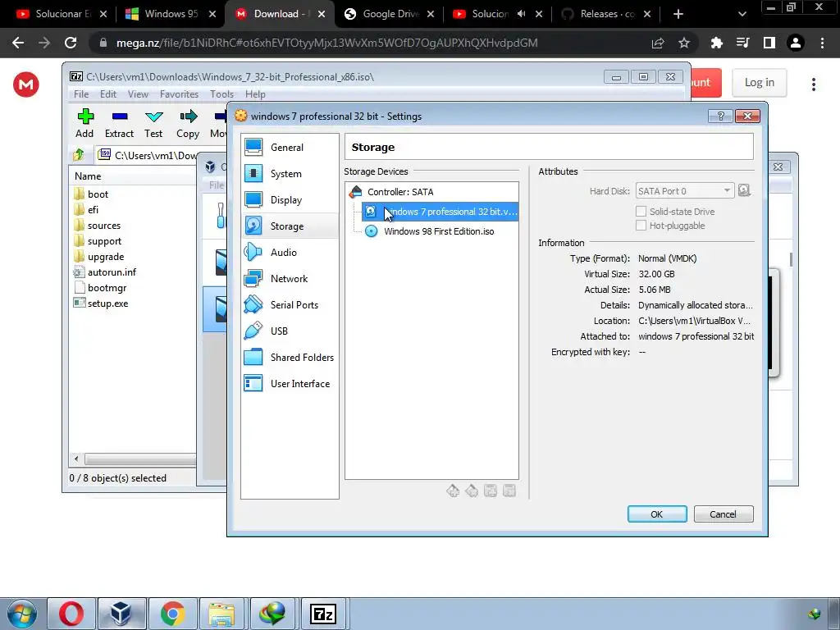Select the upgrade folder in 7-Zip
840x630 pixels.
(x=98, y=257)
